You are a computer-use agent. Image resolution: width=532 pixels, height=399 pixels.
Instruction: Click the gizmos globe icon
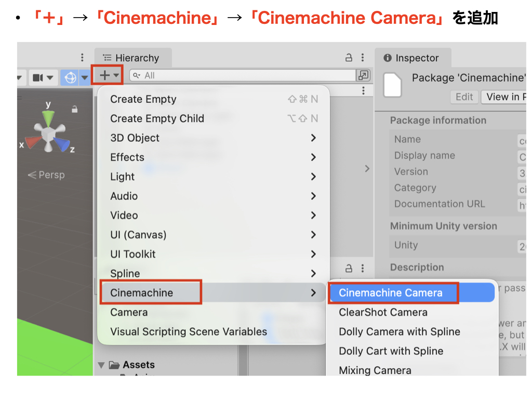click(70, 78)
